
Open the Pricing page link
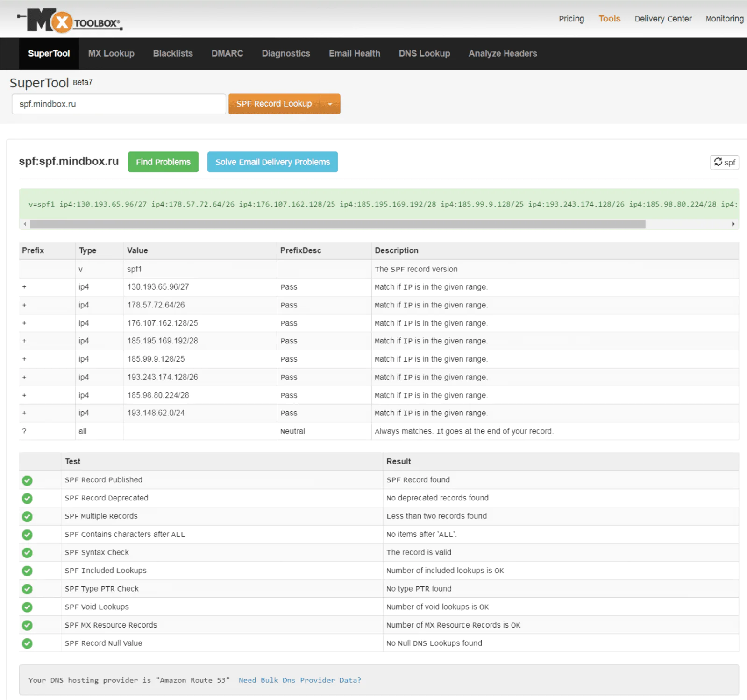(x=571, y=19)
